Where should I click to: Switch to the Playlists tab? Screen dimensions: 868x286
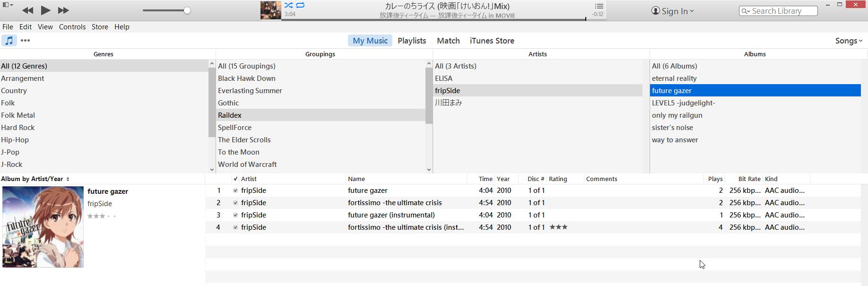click(x=412, y=41)
